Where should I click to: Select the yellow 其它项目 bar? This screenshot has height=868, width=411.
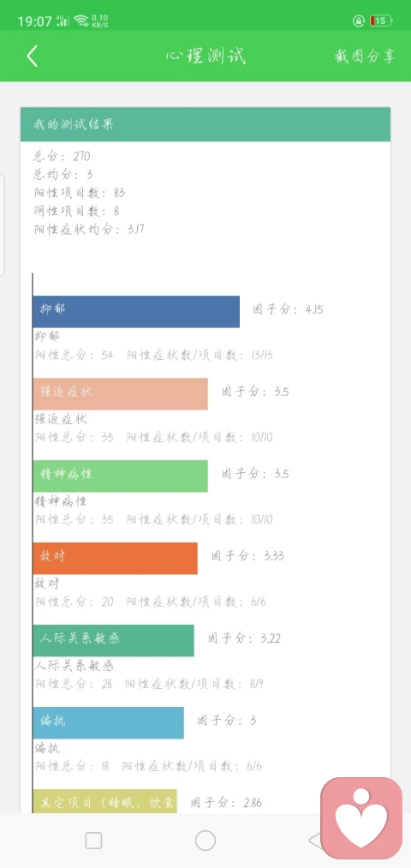104,801
